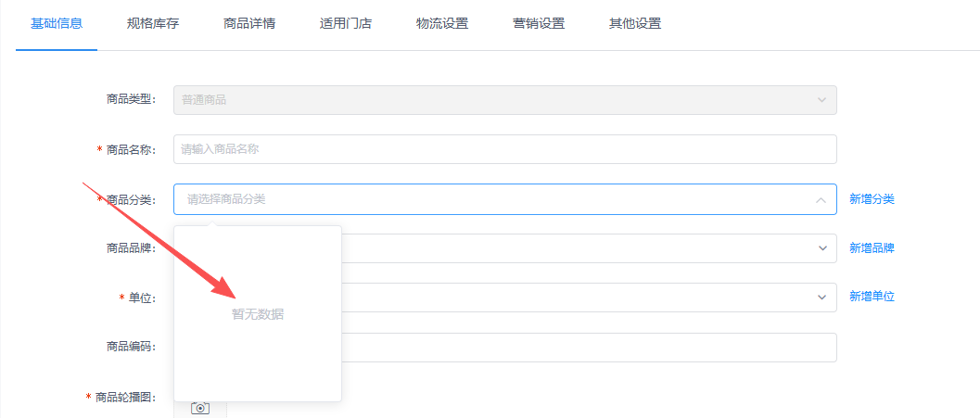
Task: Open the 物流设置 tab
Action: (442, 24)
